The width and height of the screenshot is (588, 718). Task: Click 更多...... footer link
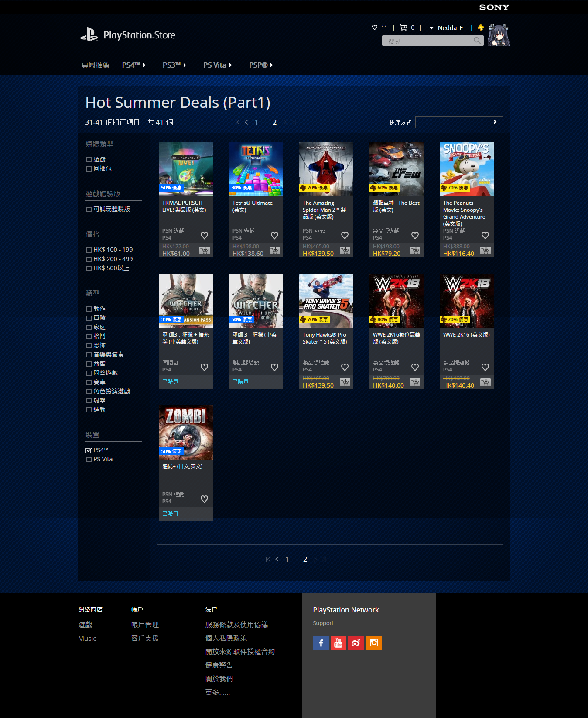[x=218, y=692]
